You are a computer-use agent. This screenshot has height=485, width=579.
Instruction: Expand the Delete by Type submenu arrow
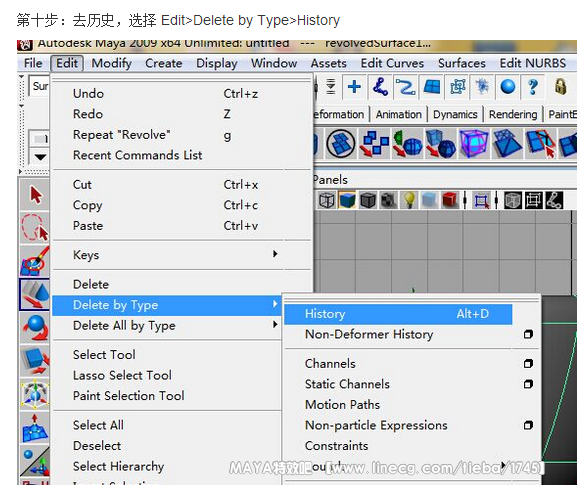click(275, 304)
